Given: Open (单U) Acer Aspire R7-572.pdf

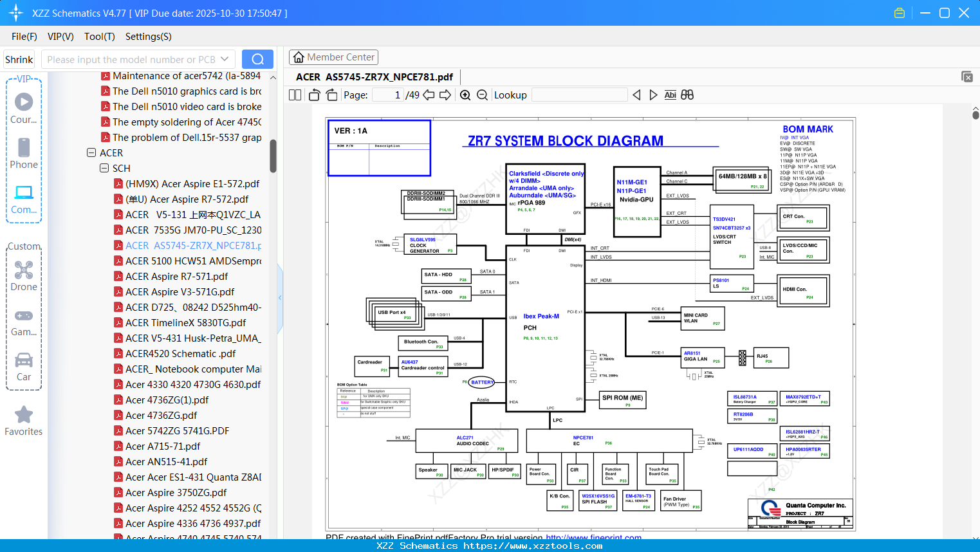Looking at the screenshot, I should [x=187, y=199].
